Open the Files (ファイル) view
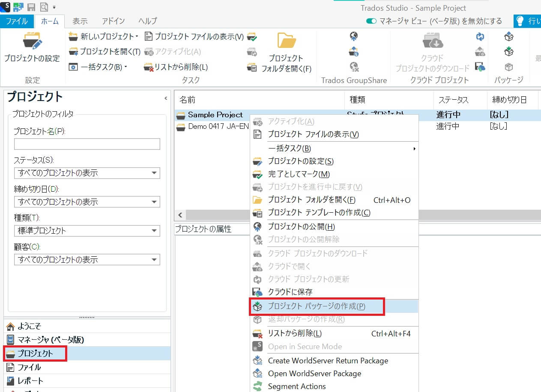Screen dimensions: 541x392 tap(29, 367)
